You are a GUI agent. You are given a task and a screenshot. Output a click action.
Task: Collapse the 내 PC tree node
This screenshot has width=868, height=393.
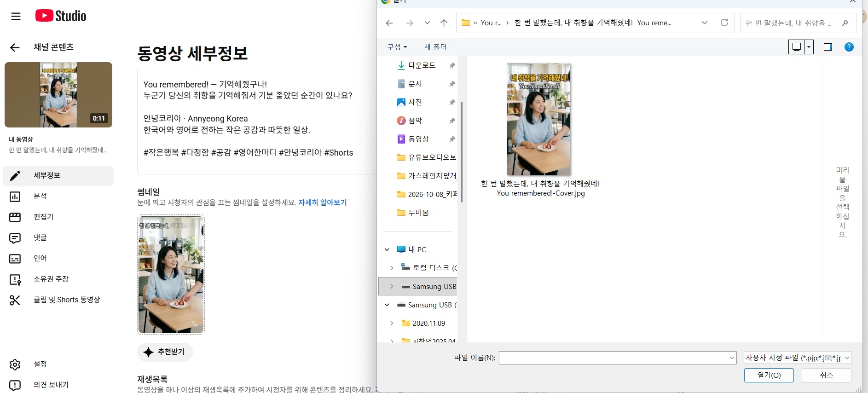click(x=387, y=249)
